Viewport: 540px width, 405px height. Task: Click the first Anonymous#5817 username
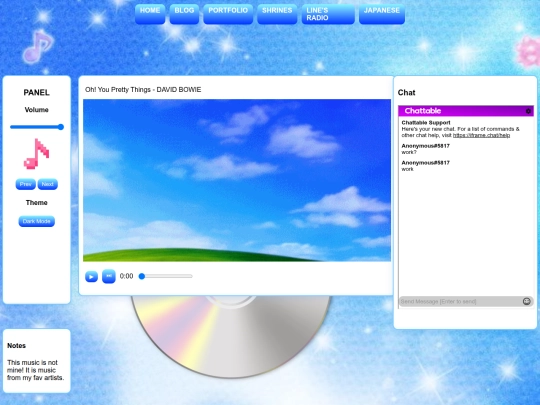click(x=426, y=146)
